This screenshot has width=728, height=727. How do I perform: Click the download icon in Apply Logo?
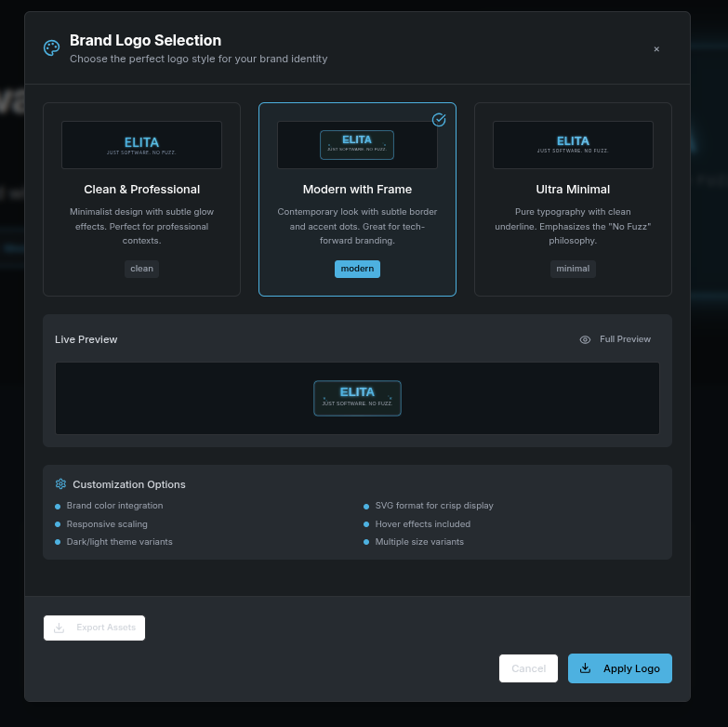pos(585,668)
